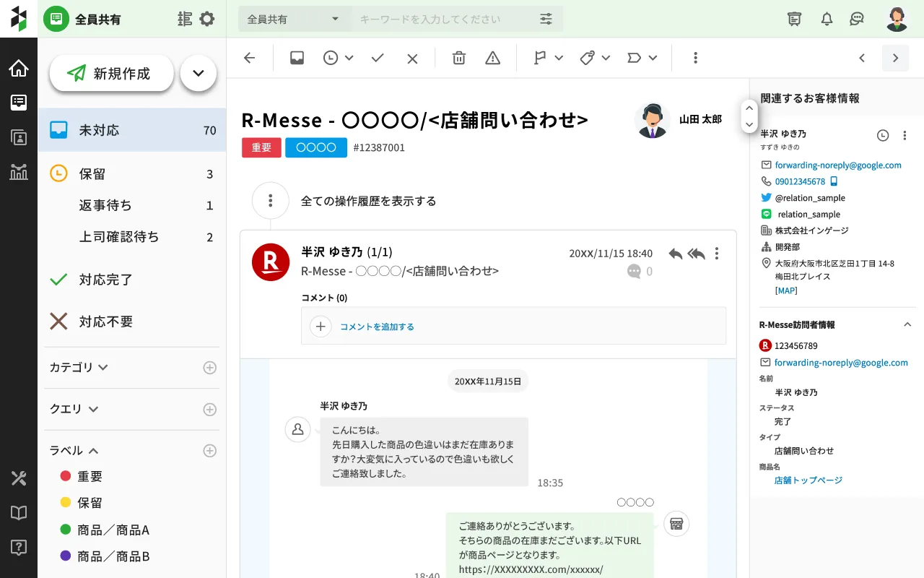Viewport: 924px width, 578px height.
Task: Open the message inbox sidebar icon
Action: [x=19, y=103]
